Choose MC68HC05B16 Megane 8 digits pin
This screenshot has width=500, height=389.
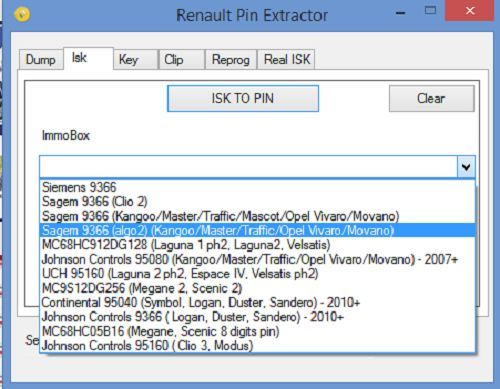click(x=257, y=331)
